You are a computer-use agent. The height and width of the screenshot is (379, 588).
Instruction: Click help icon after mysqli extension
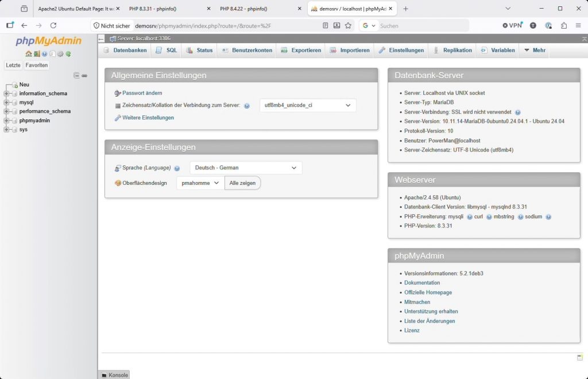tap(470, 216)
